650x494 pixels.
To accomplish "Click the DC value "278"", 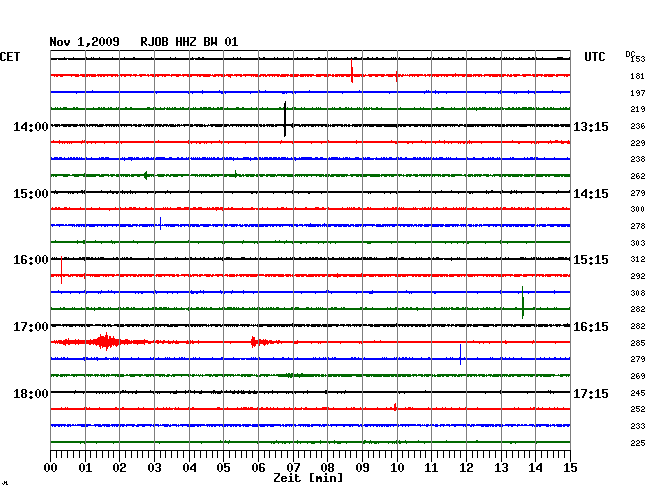I will (638, 226).
